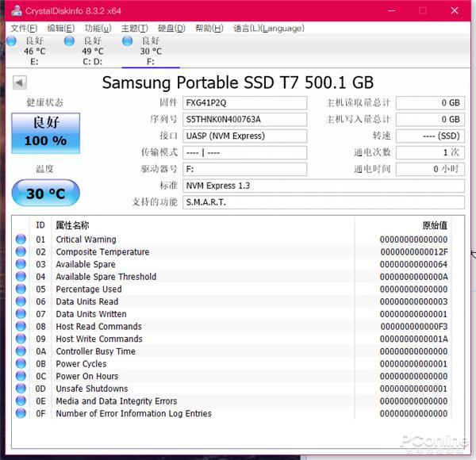Viewport: 476px width, 460px height.
Task: Click the status orb for Host Write Commands
Action: coord(21,339)
